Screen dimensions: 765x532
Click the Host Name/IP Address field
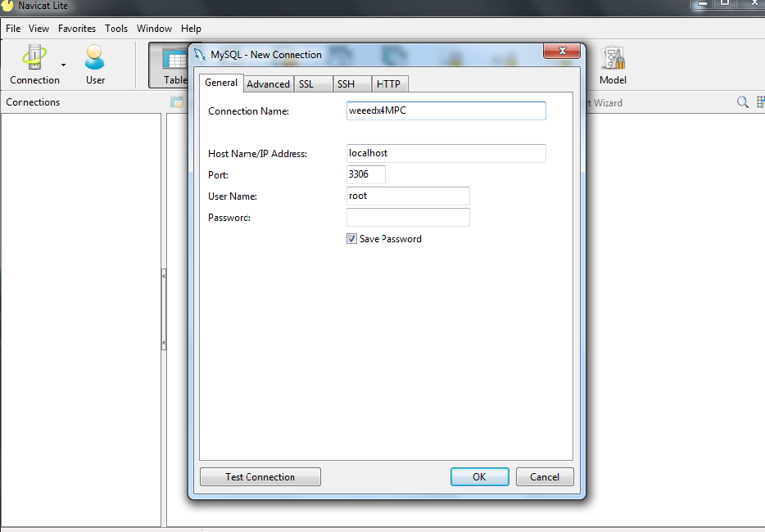tap(446, 153)
